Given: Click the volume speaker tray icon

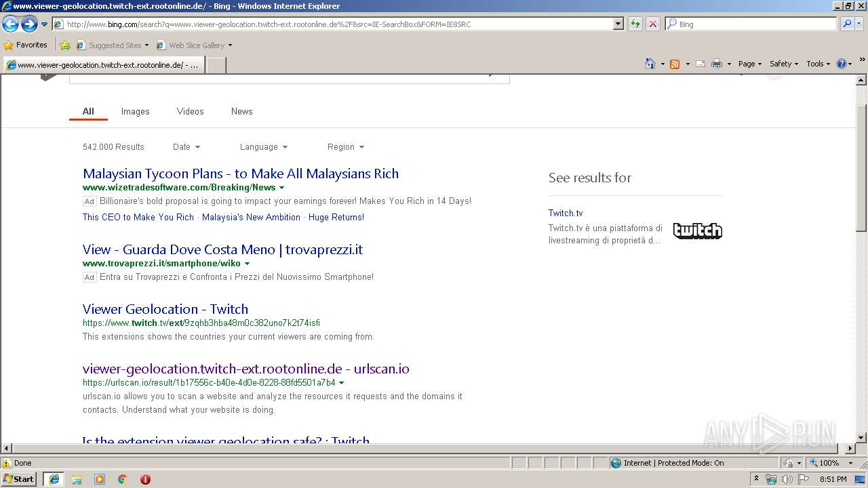Looking at the screenshot, I should coord(787,479).
